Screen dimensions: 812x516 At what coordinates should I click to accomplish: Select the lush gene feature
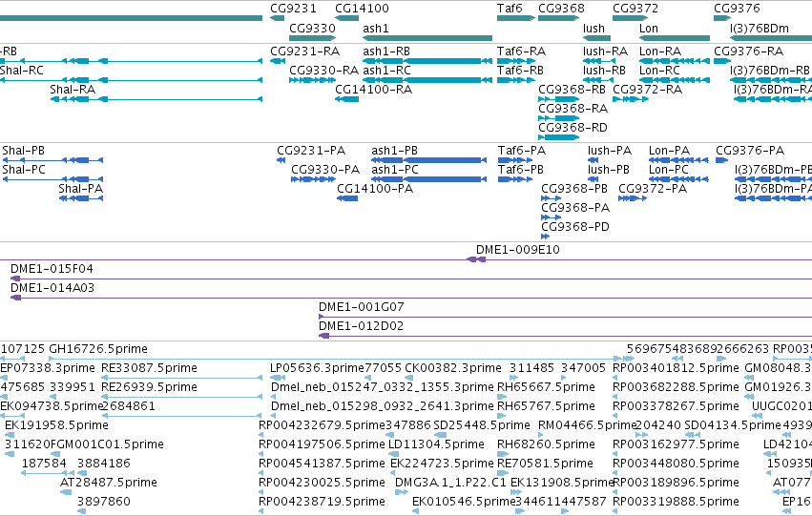tap(596, 38)
